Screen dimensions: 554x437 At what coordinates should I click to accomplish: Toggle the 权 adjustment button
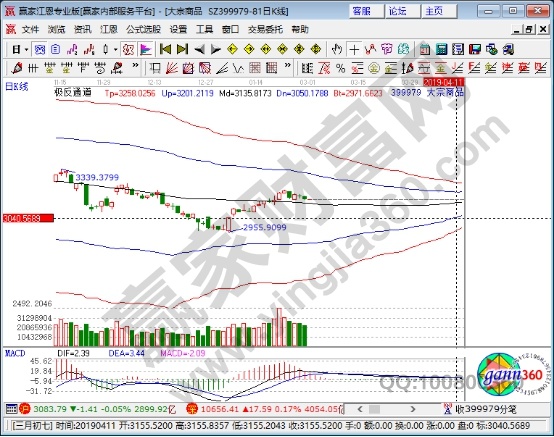128,49
